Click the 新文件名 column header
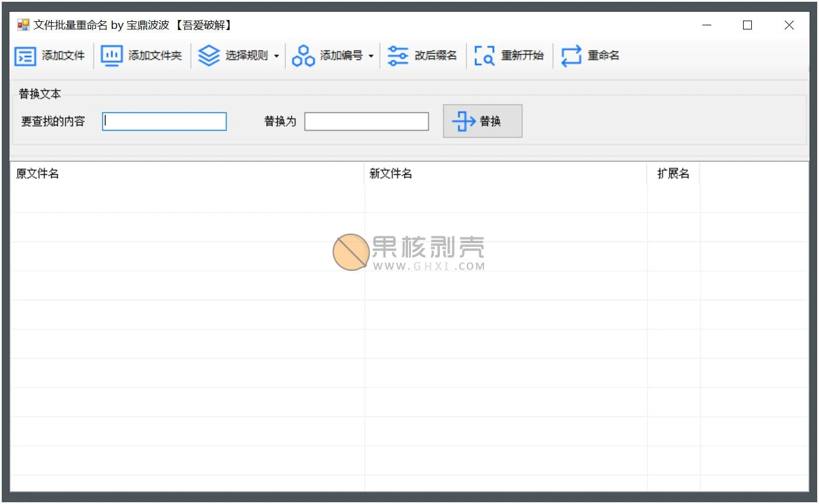 click(506, 174)
